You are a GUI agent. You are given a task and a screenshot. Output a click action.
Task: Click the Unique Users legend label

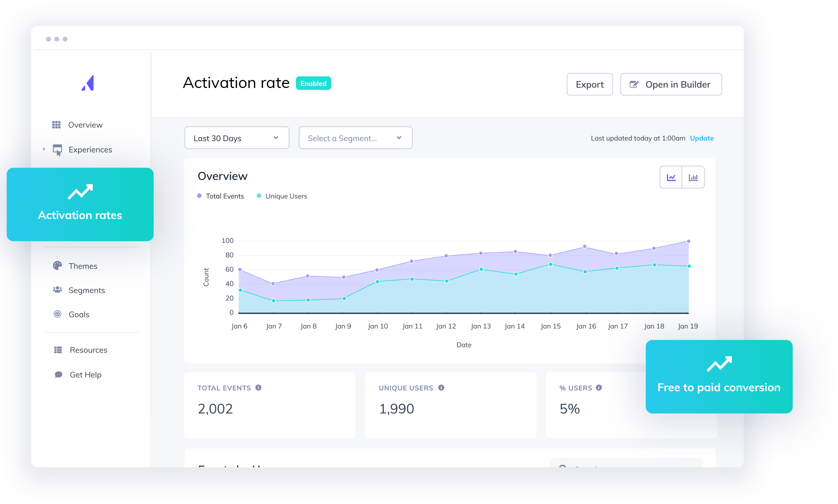(287, 196)
